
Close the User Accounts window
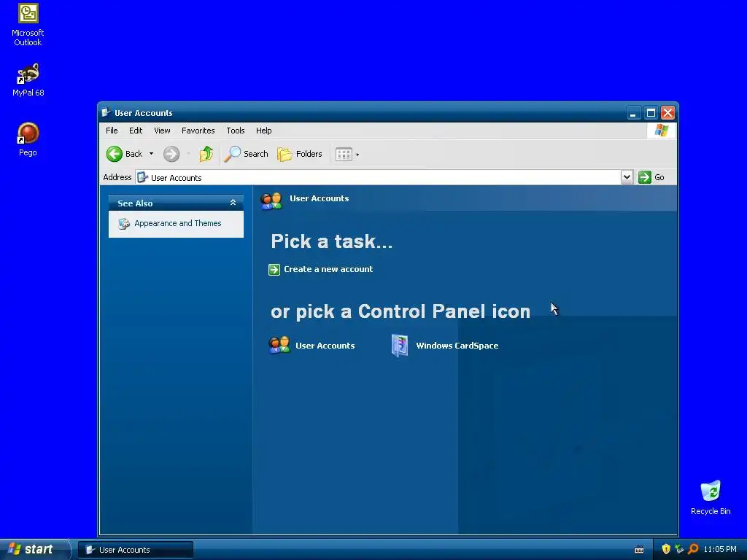668,113
